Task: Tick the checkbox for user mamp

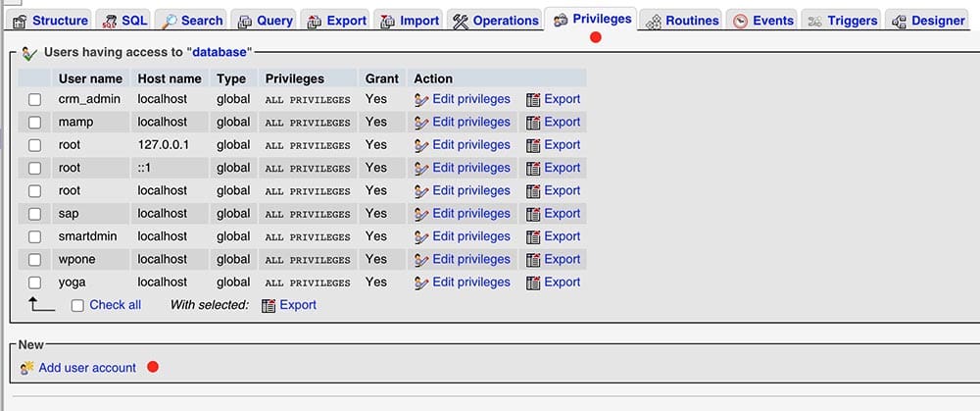Action: point(35,123)
